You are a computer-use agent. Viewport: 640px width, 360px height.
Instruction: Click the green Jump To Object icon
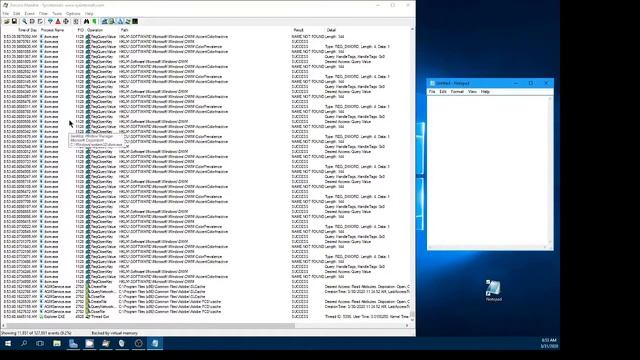pyautogui.click(x=94, y=21)
